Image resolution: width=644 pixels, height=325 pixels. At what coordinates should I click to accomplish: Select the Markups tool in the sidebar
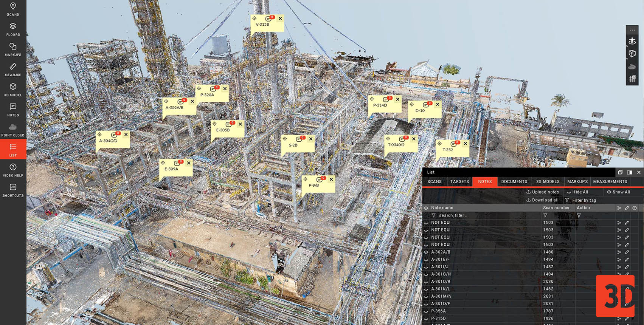tap(13, 50)
